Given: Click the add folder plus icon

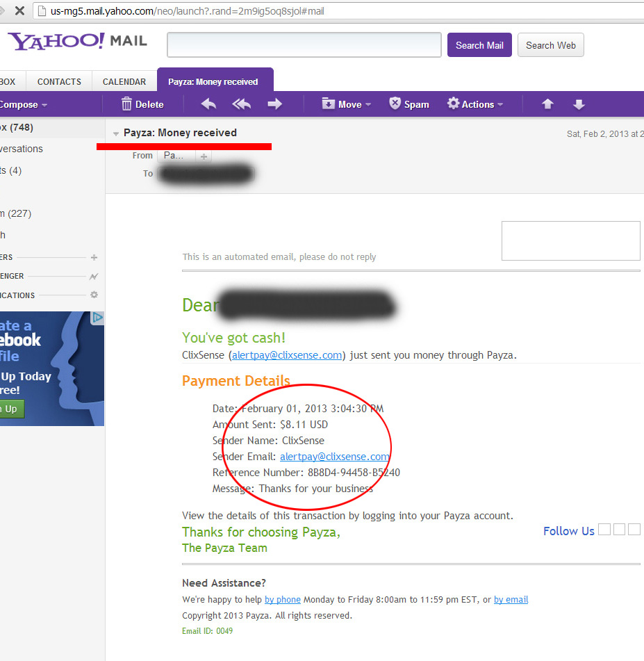Looking at the screenshot, I should point(94,257).
